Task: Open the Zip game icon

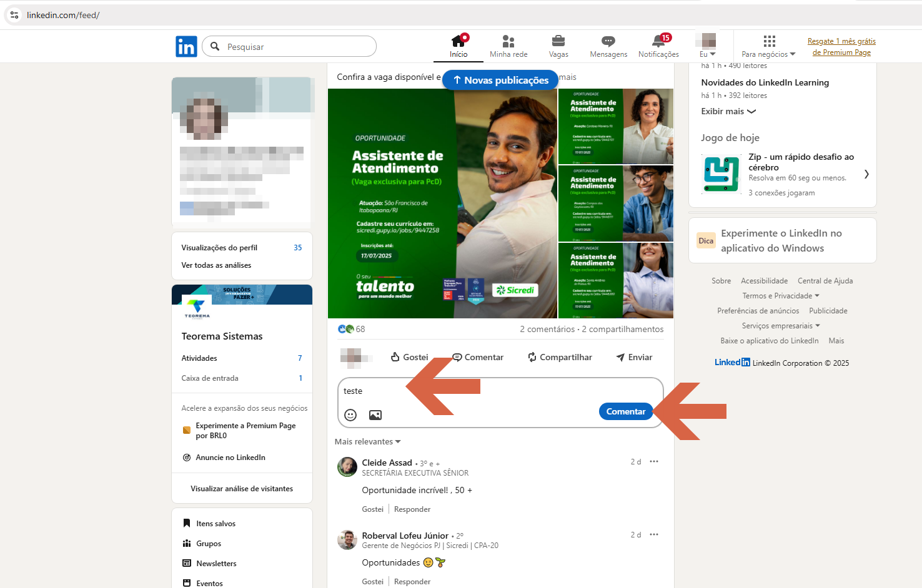Action: pyautogui.click(x=721, y=174)
